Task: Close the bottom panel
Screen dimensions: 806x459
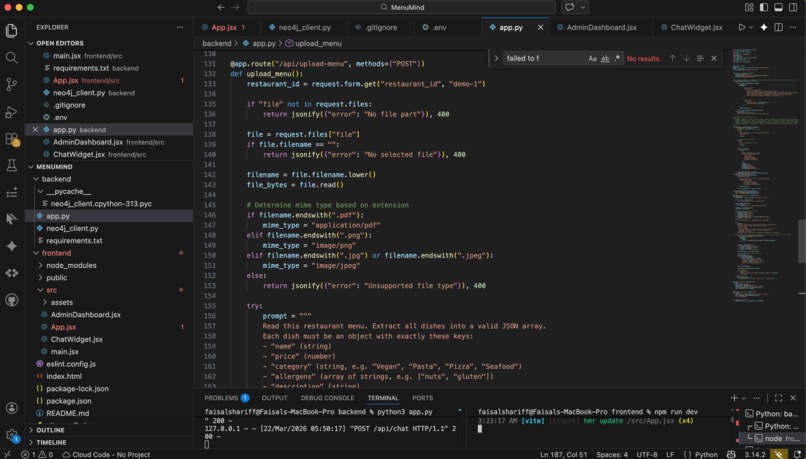Action: (793, 398)
